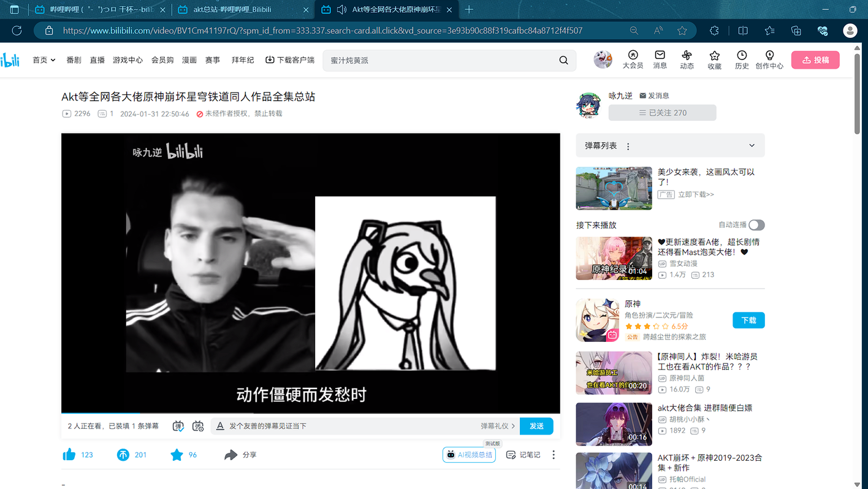Screen dimensions: 868x489
Task: Open the 记笔记 notes button
Action: [x=523, y=455]
